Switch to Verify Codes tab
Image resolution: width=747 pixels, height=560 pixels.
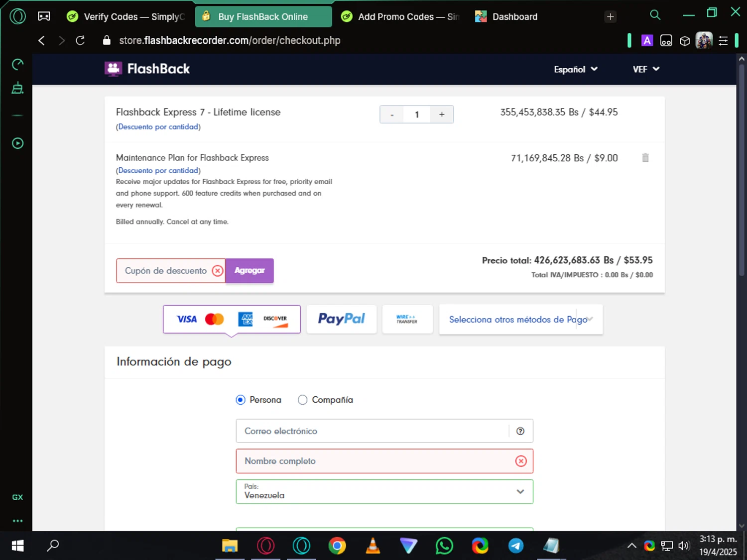(126, 16)
